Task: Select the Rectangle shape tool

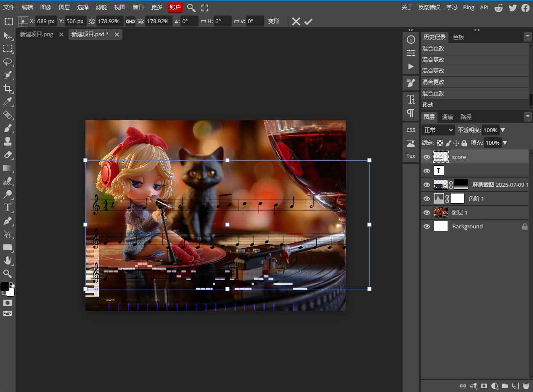Action: coord(8,247)
